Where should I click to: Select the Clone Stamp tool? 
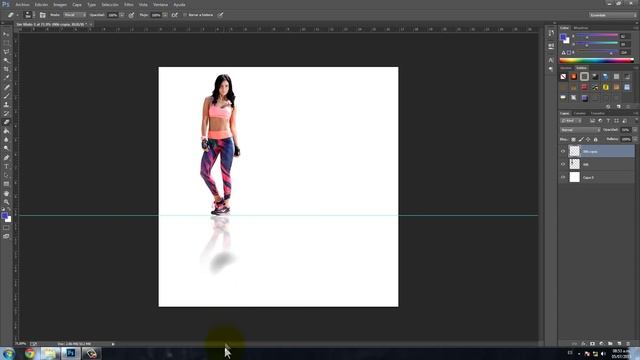(6, 104)
